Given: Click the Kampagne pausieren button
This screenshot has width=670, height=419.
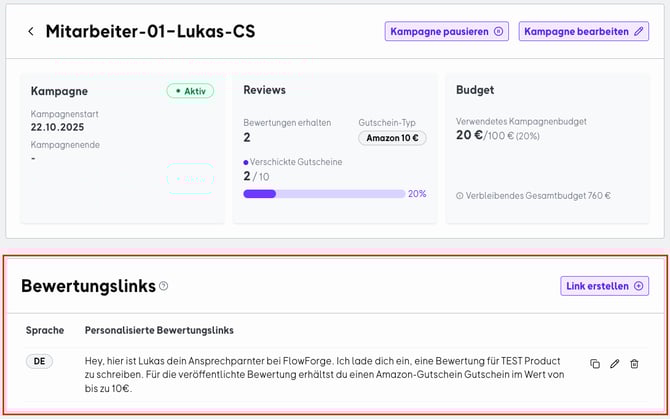Looking at the screenshot, I should pos(446,31).
